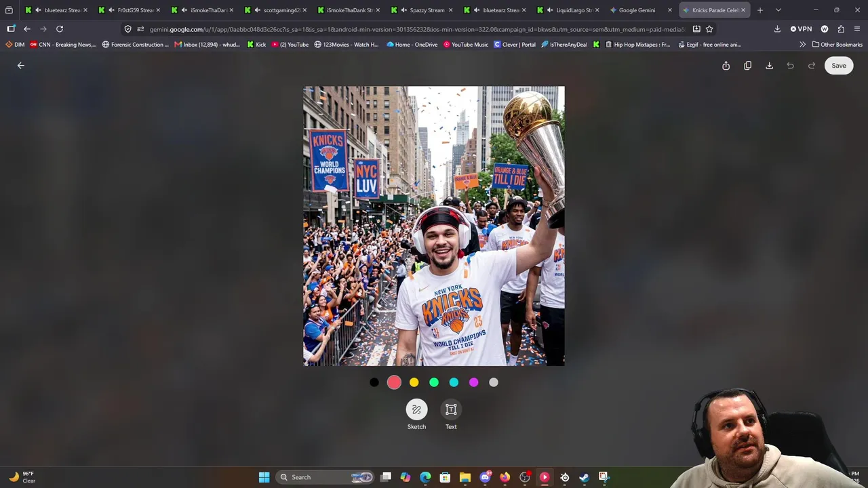Redo the sketch action
The height and width of the screenshot is (488, 868).
coord(812,66)
